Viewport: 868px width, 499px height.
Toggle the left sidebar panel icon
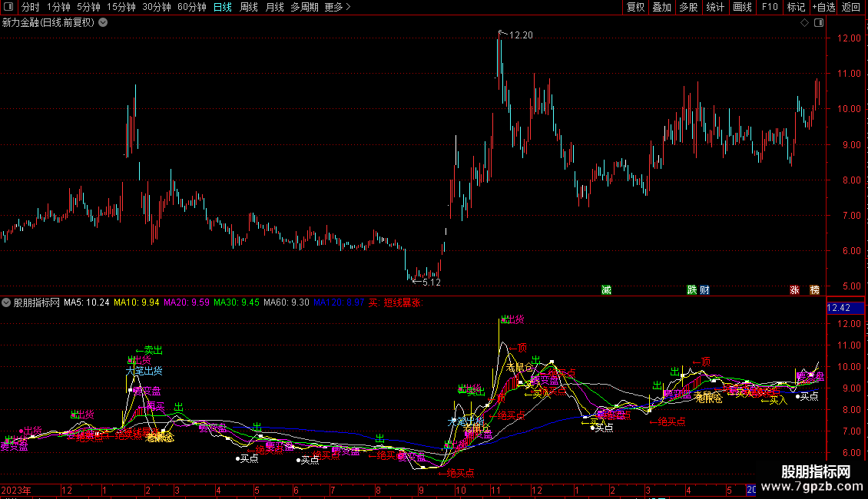point(8,7)
